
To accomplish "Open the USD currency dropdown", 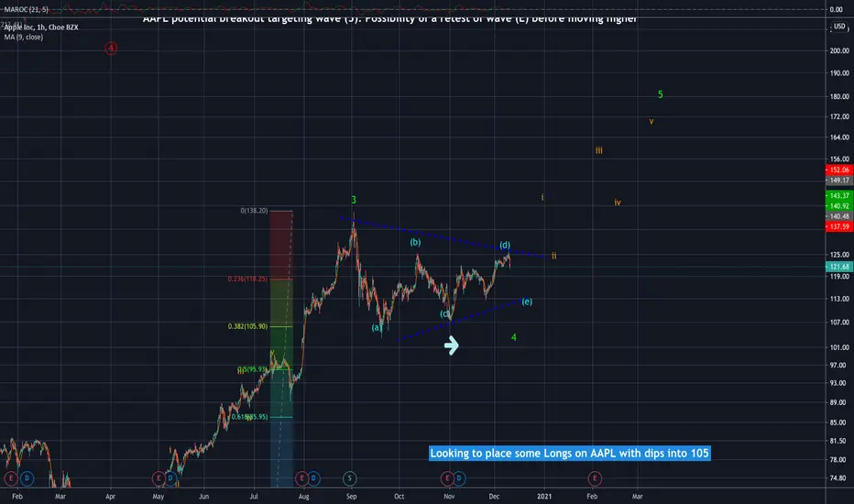I will [x=839, y=27].
